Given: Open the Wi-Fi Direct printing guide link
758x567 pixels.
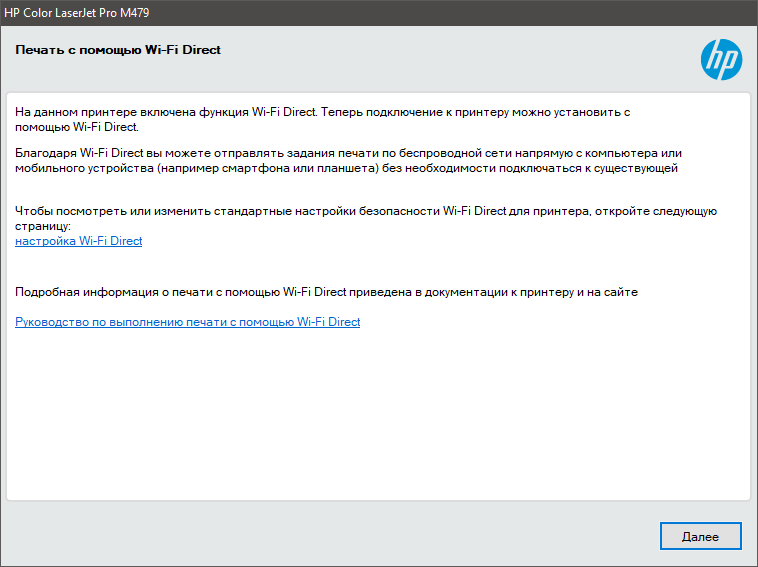Looking at the screenshot, I should coord(187,322).
